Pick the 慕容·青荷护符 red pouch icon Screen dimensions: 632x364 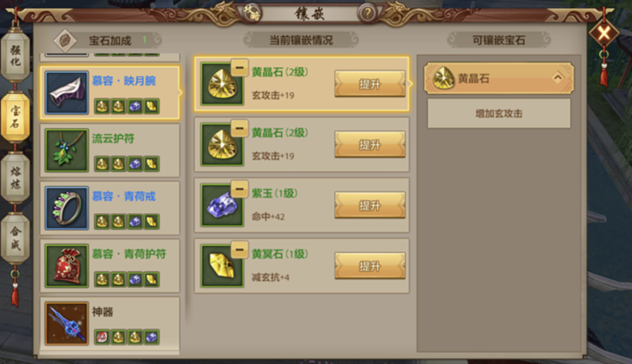(x=67, y=265)
